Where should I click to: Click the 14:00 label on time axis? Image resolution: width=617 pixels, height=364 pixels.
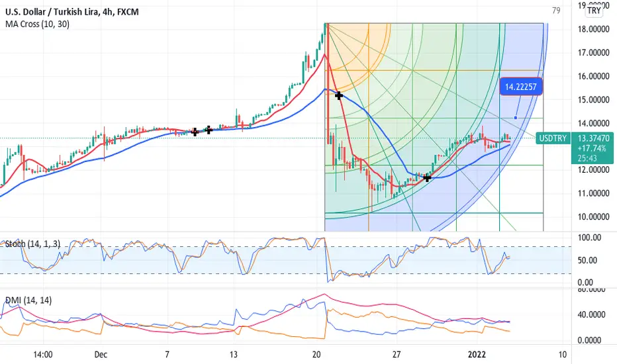click(43, 355)
